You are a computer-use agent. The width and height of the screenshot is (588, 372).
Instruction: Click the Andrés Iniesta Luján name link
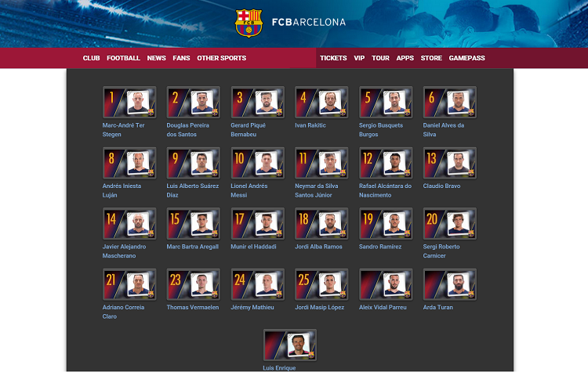[122, 190]
